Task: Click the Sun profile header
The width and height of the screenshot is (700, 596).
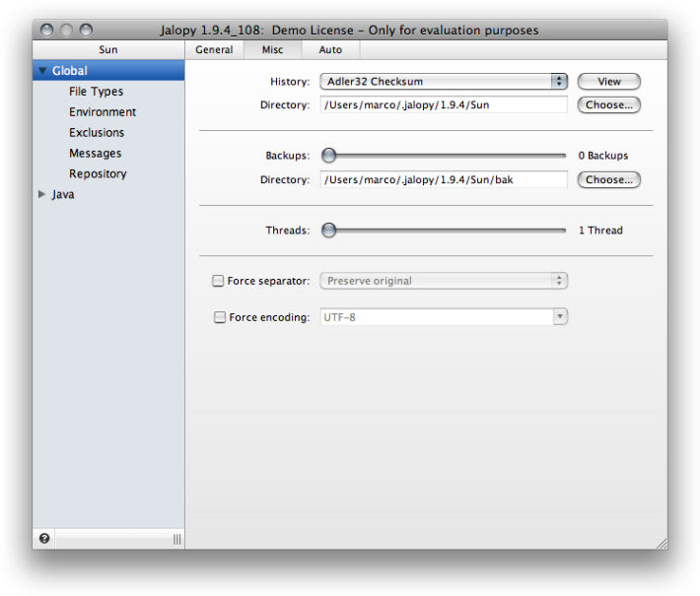Action: (108, 49)
